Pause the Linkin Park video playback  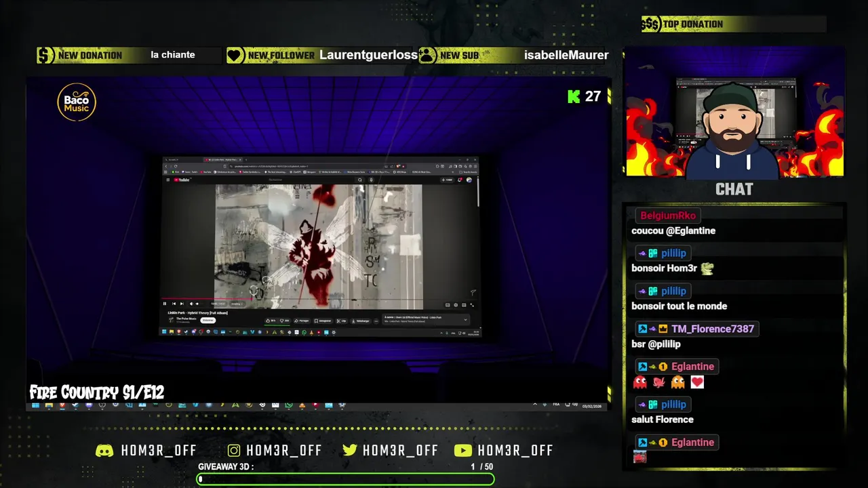[x=165, y=304]
